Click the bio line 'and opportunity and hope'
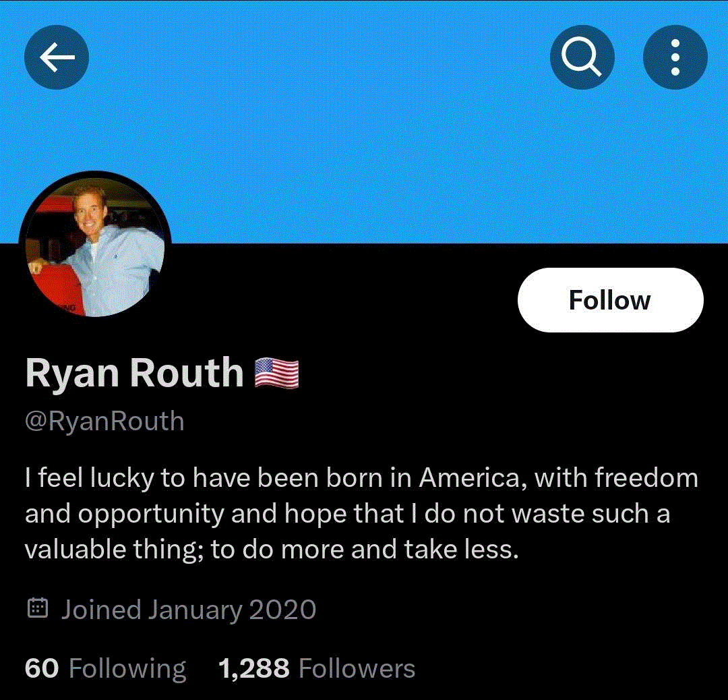The width and height of the screenshot is (728, 700). pos(347,514)
